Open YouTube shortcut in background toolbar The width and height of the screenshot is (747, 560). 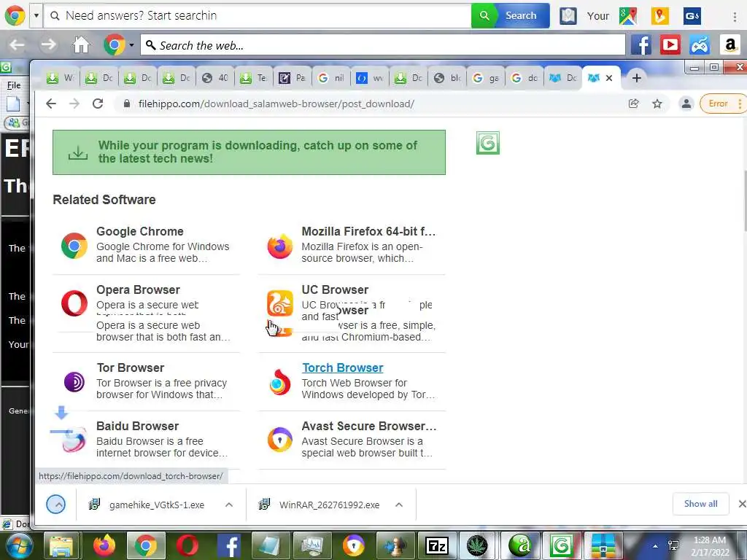tap(670, 45)
